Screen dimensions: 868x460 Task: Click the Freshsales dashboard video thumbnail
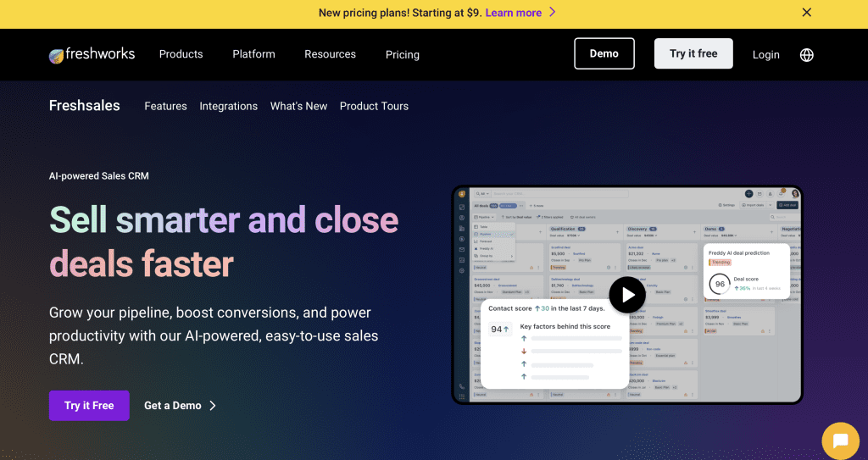[627, 295]
